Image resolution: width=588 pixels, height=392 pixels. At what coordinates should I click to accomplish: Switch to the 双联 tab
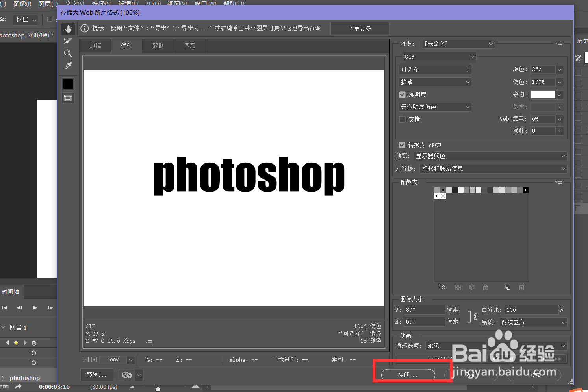click(x=158, y=46)
